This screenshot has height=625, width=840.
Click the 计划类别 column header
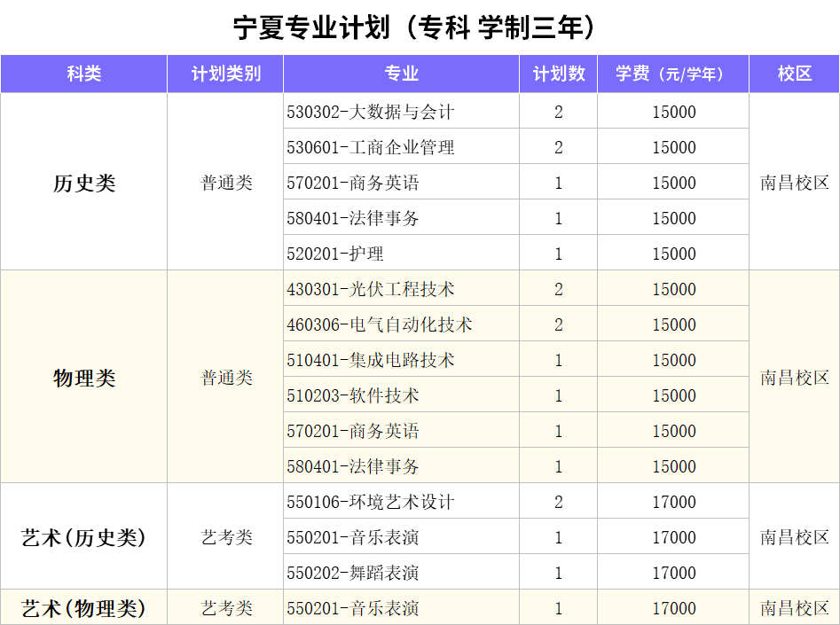coord(225,74)
